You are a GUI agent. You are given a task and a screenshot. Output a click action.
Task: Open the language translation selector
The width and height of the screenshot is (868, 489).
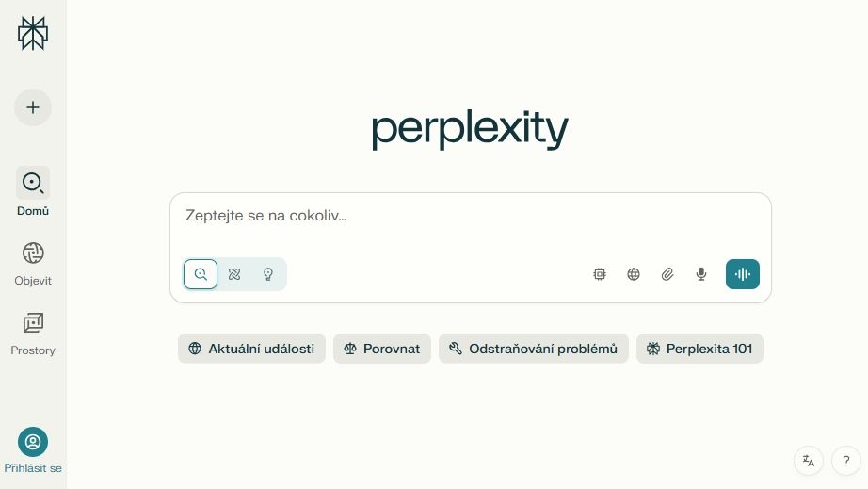coord(809,461)
